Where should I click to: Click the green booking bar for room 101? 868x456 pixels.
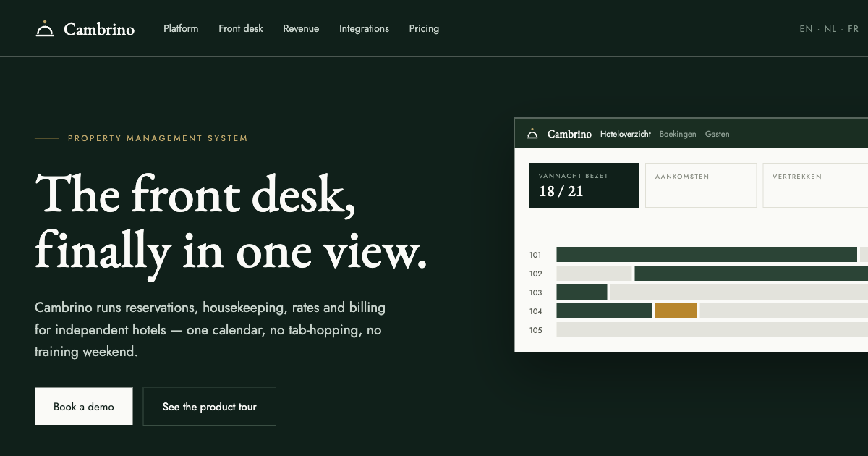click(707, 255)
